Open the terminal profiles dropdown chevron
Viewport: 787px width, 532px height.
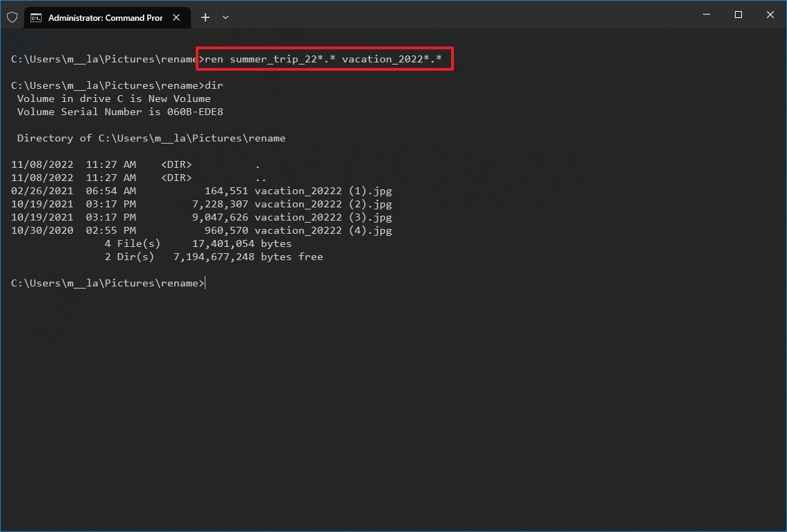pos(225,17)
